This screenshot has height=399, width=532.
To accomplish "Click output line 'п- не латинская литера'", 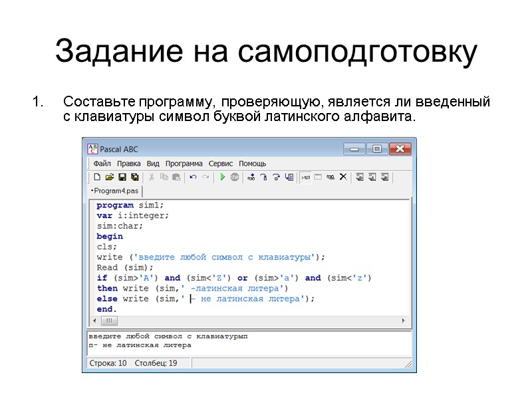I will 140,345.
